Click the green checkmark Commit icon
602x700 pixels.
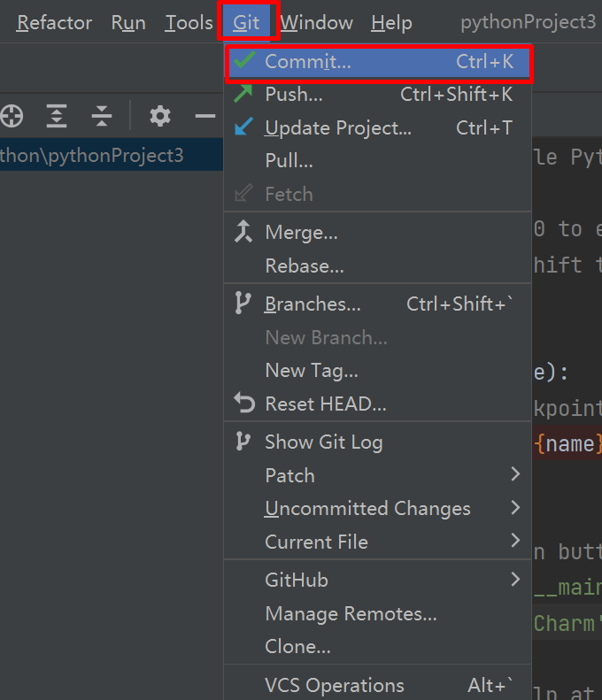[244, 60]
